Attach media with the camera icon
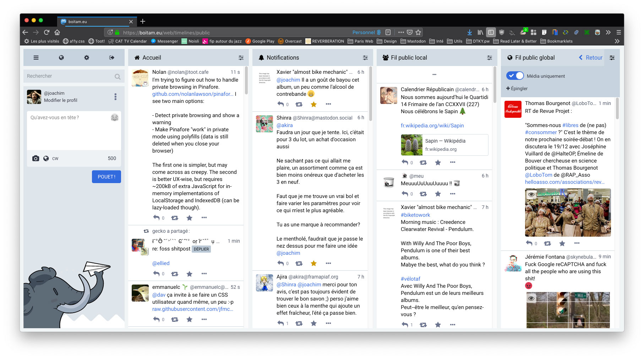The height and width of the screenshot is (358, 644). point(36,158)
